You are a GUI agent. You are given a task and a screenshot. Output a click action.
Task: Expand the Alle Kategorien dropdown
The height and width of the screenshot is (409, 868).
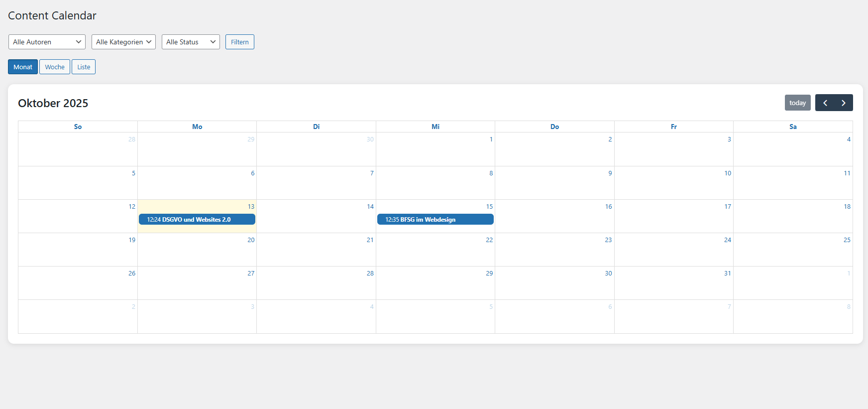(123, 42)
